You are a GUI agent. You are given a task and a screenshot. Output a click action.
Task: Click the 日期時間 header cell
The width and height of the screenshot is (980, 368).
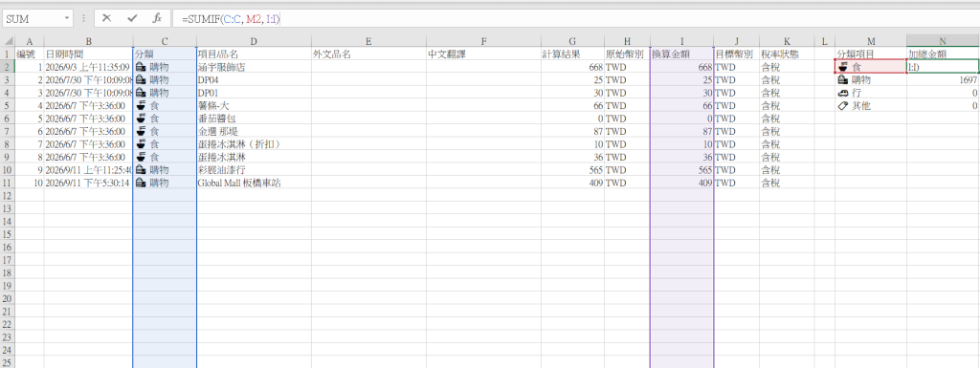click(x=88, y=54)
